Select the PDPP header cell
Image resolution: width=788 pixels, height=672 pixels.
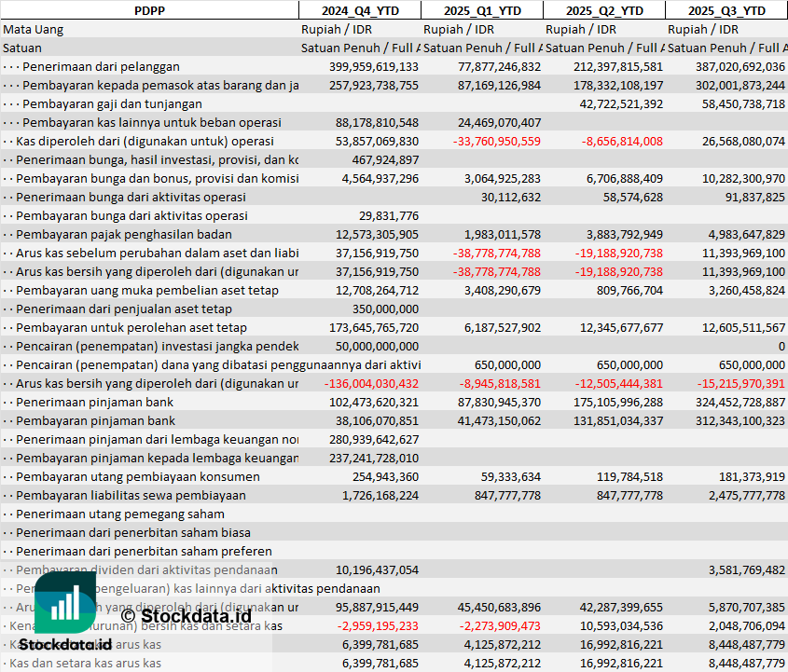point(149,10)
